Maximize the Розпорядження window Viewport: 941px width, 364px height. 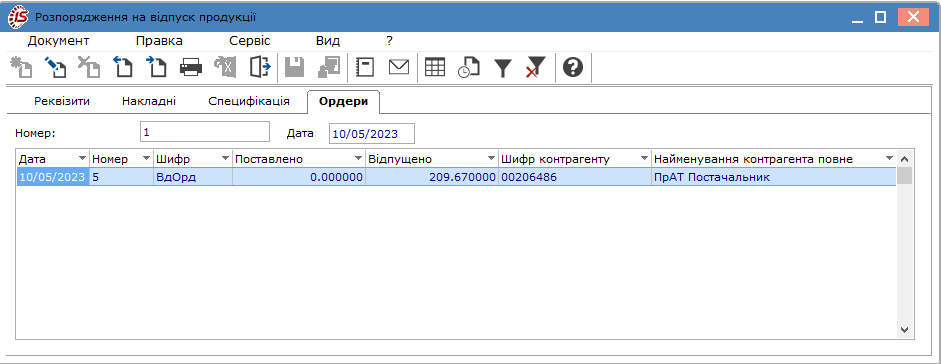[881, 17]
